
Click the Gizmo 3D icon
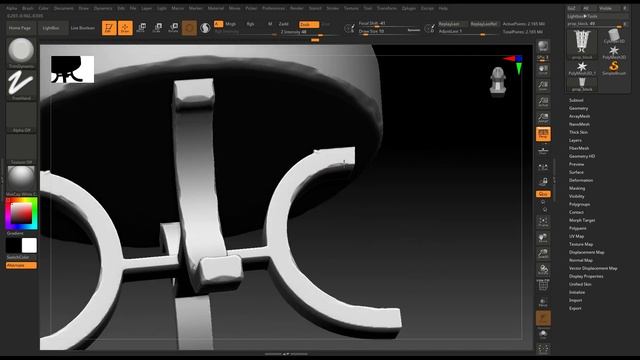(x=189, y=28)
